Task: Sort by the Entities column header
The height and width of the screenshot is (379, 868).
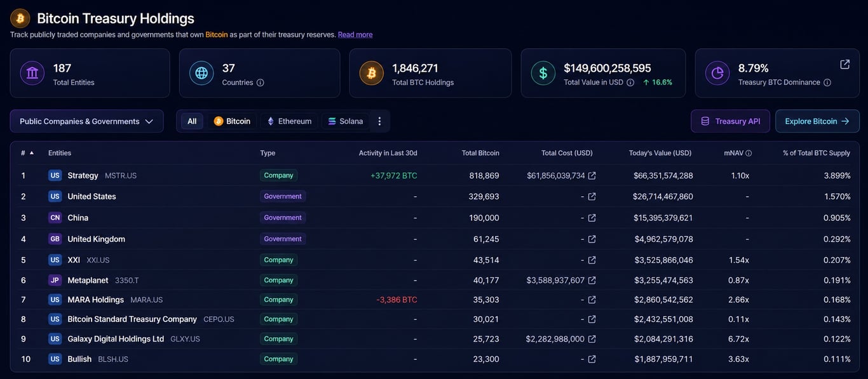Action: pos(60,153)
